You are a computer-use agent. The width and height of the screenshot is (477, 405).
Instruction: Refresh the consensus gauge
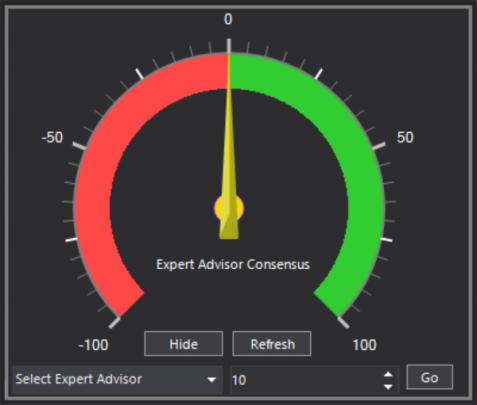pos(272,344)
